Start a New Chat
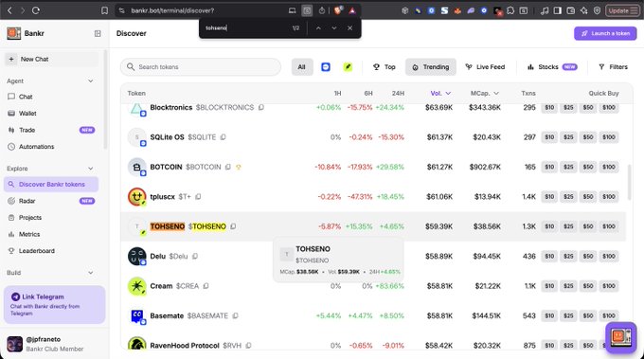This screenshot has width=644, height=359. [51, 59]
